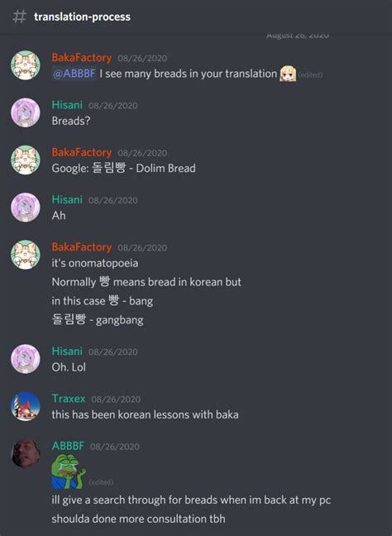Click the "Google: 돌림빵 - Dolim Bread" message
This screenshot has height=536, width=392.
click(x=124, y=168)
